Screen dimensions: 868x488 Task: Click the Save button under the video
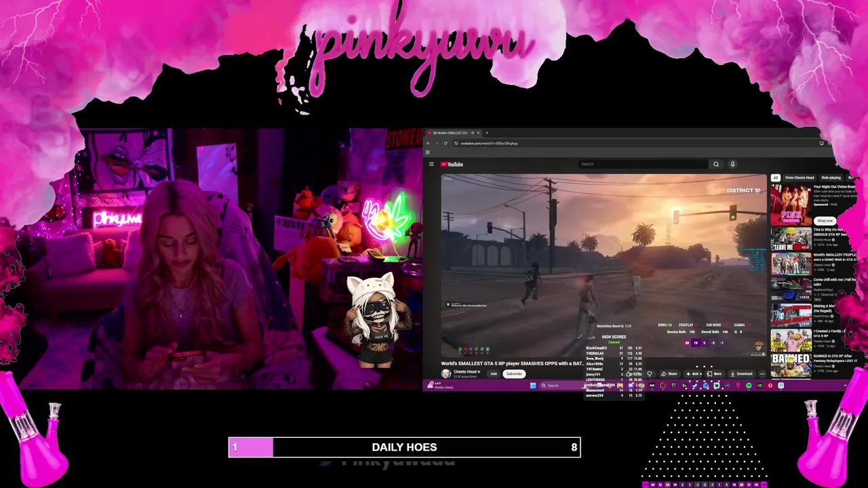(x=715, y=373)
